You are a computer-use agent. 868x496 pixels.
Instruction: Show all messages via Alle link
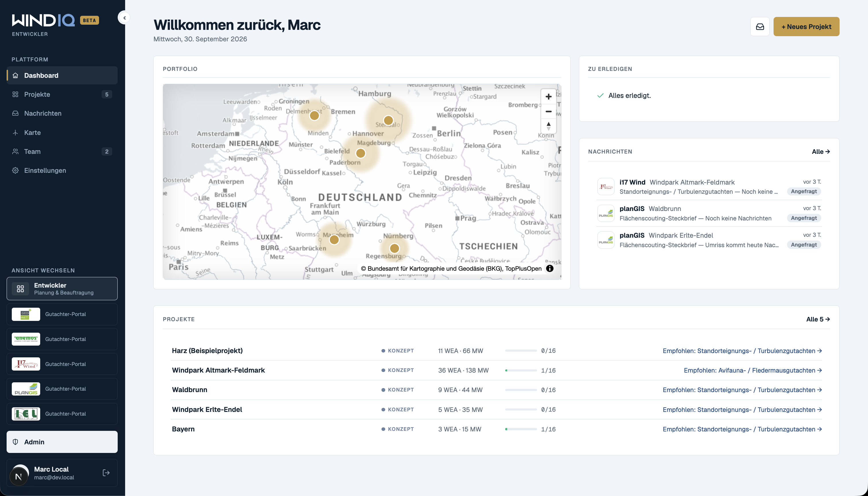820,152
